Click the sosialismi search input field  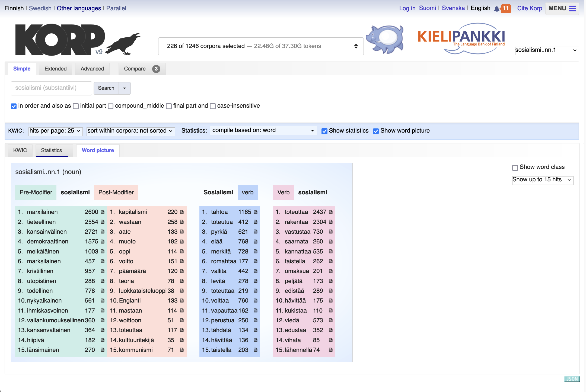coord(51,88)
